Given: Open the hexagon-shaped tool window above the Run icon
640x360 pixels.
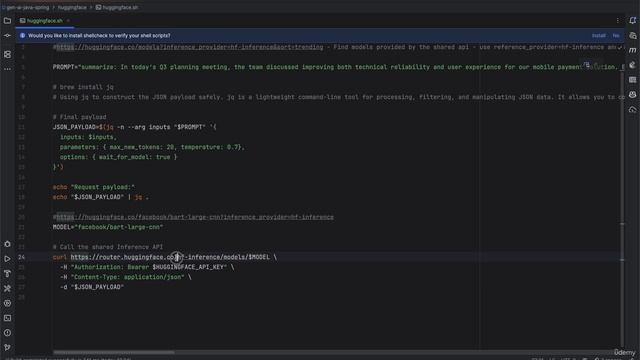Looking at the screenshot, I should pos(7,244).
